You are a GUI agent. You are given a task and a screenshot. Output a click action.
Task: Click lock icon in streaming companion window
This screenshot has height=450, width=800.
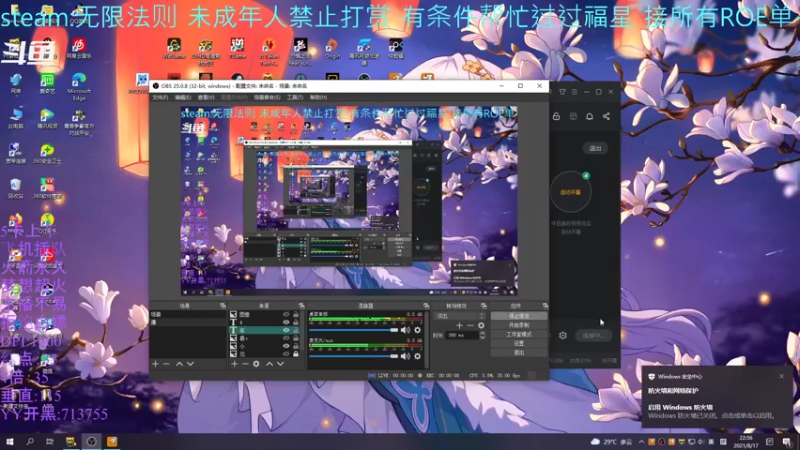[556, 116]
